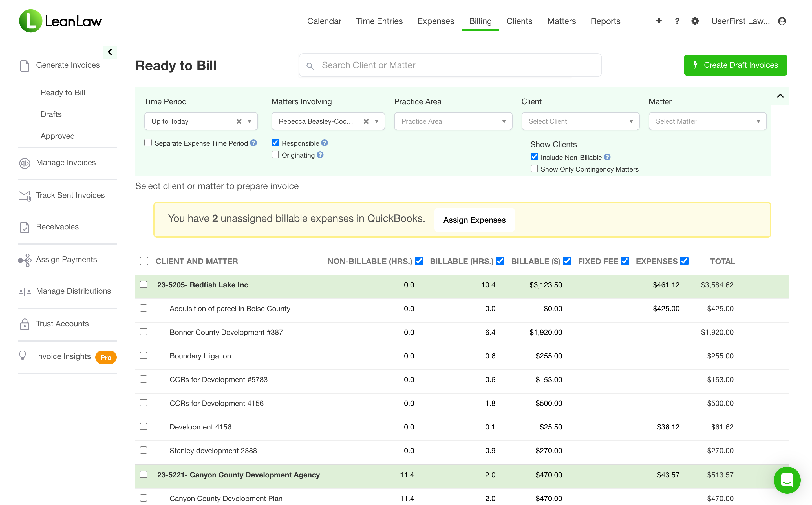Toggle the Billable (Hrs.) column checkbox
Screen dimensions: 812x505
[500, 261]
